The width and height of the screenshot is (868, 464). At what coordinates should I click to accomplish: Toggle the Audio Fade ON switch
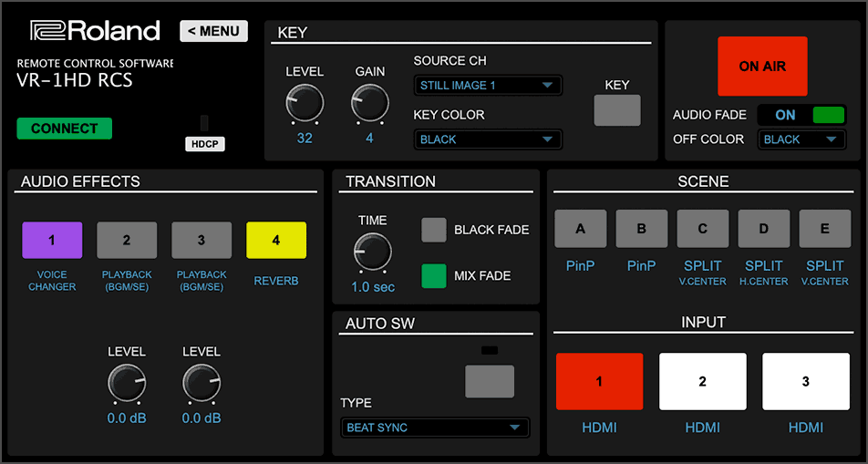(x=802, y=115)
